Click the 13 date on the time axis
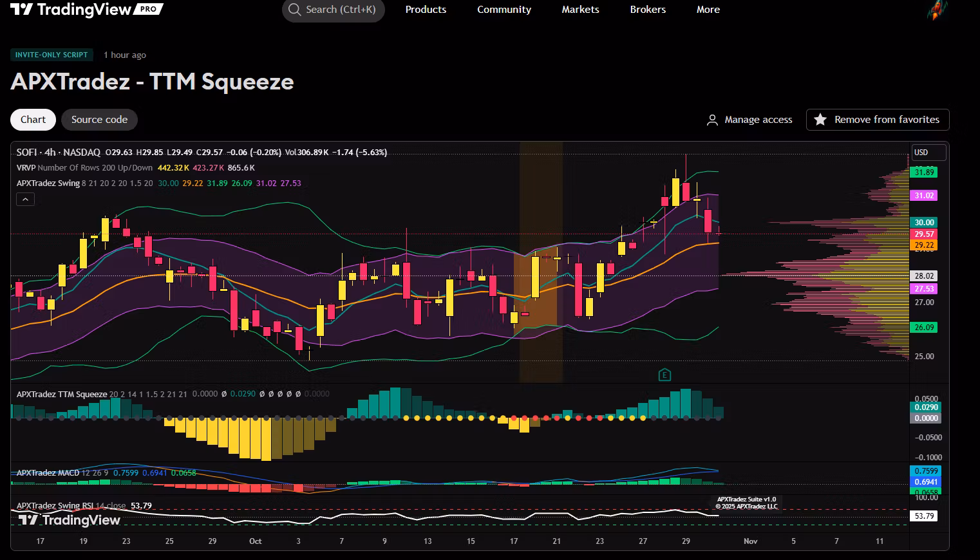Screen dimensions: 980x560 (428, 541)
